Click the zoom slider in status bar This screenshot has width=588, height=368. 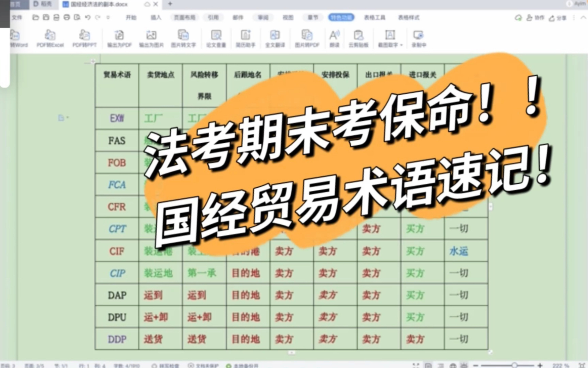click(x=514, y=365)
